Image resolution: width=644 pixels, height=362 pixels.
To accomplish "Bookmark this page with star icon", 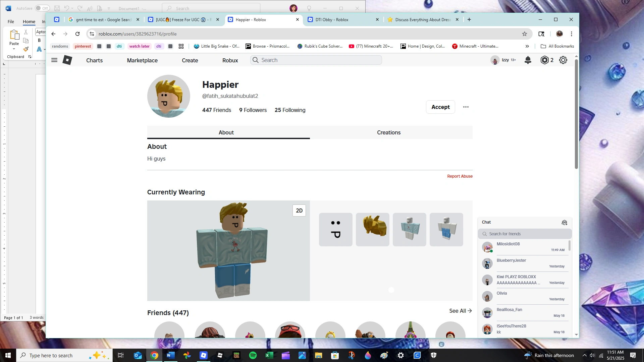I will pyautogui.click(x=525, y=34).
